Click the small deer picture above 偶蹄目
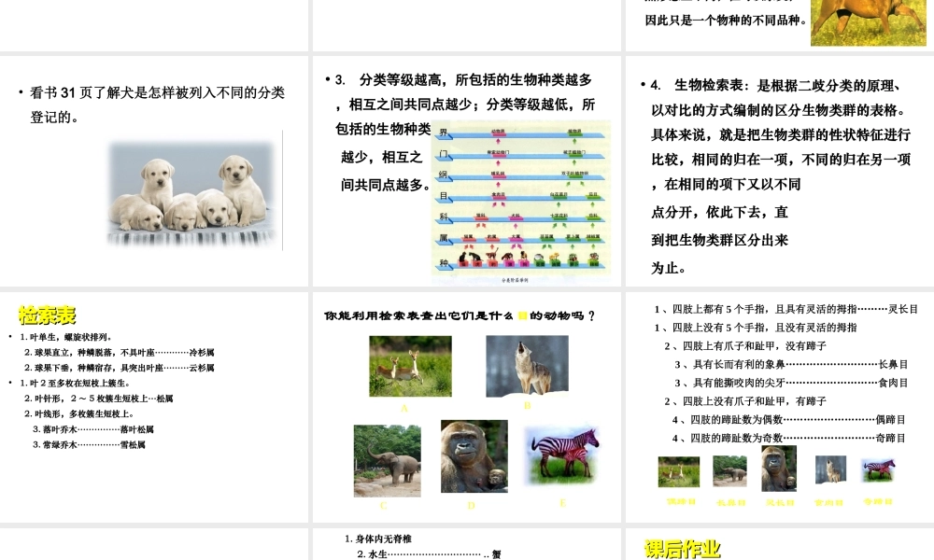Viewport: 934px width, 560px height. coord(678,471)
